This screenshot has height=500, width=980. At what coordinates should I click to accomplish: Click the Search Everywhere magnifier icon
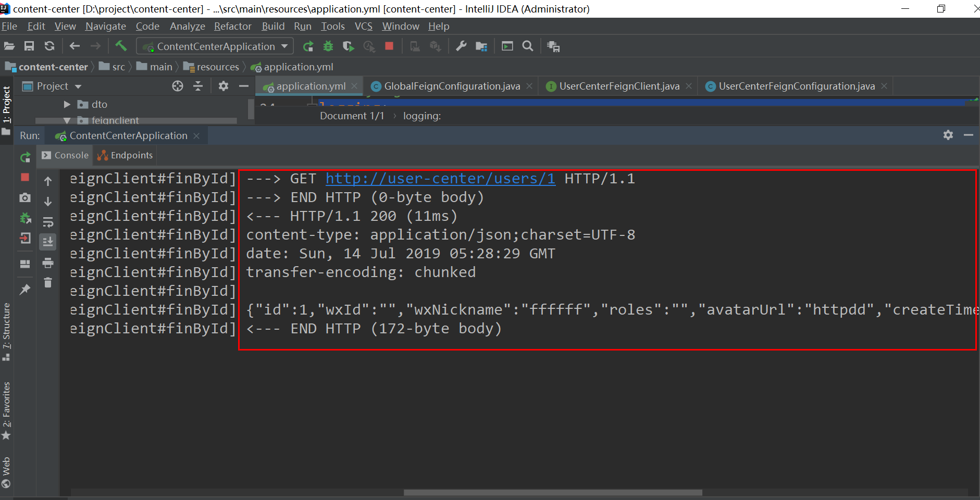tap(528, 46)
